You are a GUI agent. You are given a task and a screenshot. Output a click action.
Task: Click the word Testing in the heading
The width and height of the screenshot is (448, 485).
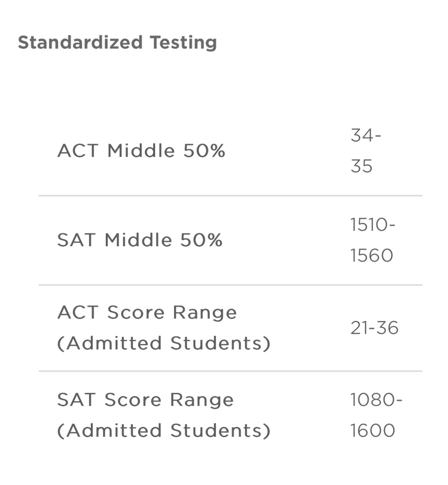click(183, 43)
